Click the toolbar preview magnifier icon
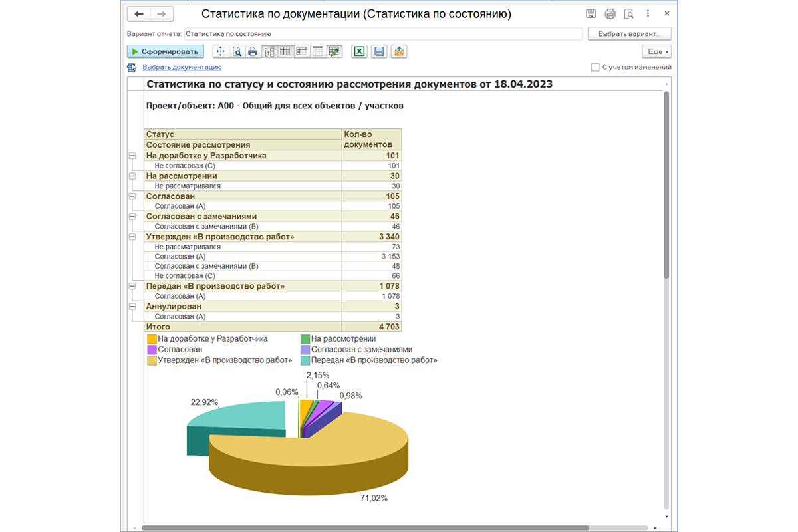Screen dimensions: 798x532 pos(236,51)
